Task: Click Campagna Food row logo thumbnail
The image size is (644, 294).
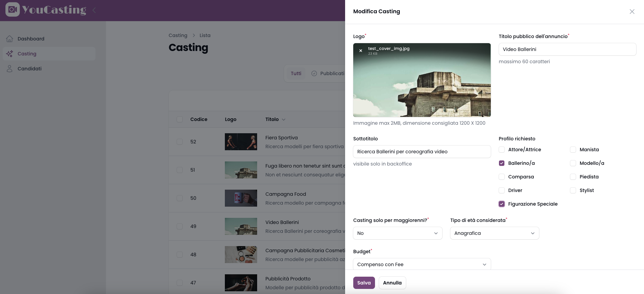Action: tap(241, 198)
